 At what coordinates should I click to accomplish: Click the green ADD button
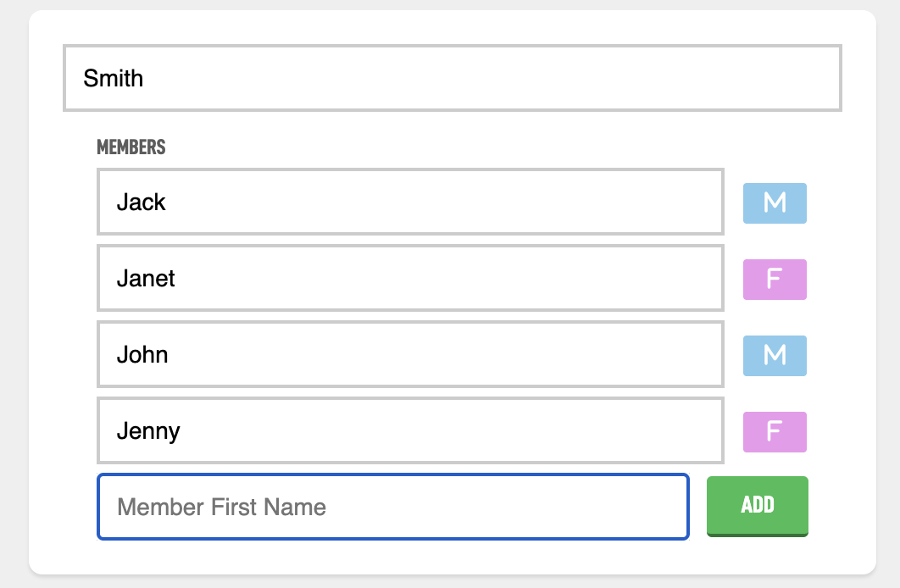pos(757,506)
